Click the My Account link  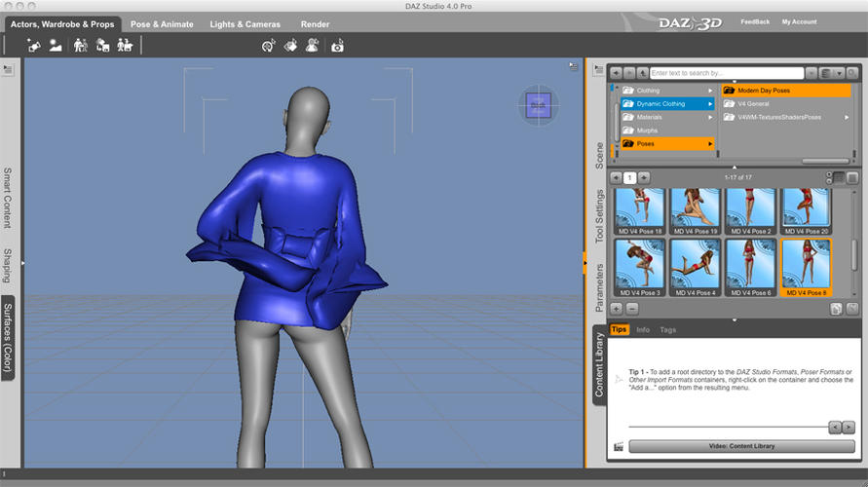pyautogui.click(x=799, y=22)
